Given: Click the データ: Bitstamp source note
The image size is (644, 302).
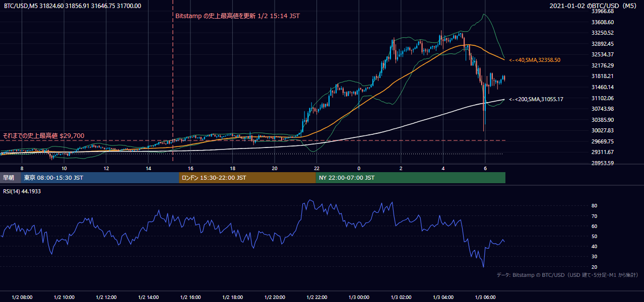Looking at the screenshot, I should coord(567,275).
